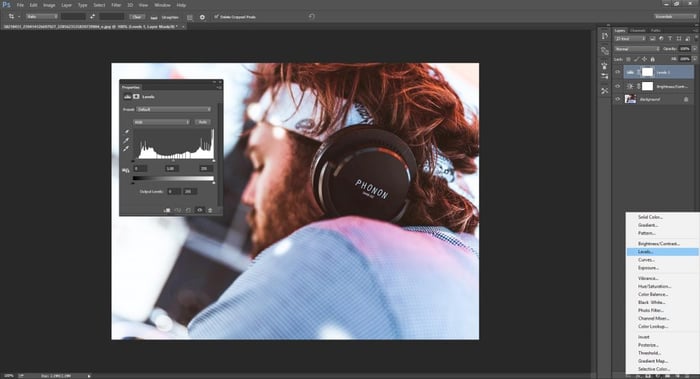Open the Image menu

(49, 5)
